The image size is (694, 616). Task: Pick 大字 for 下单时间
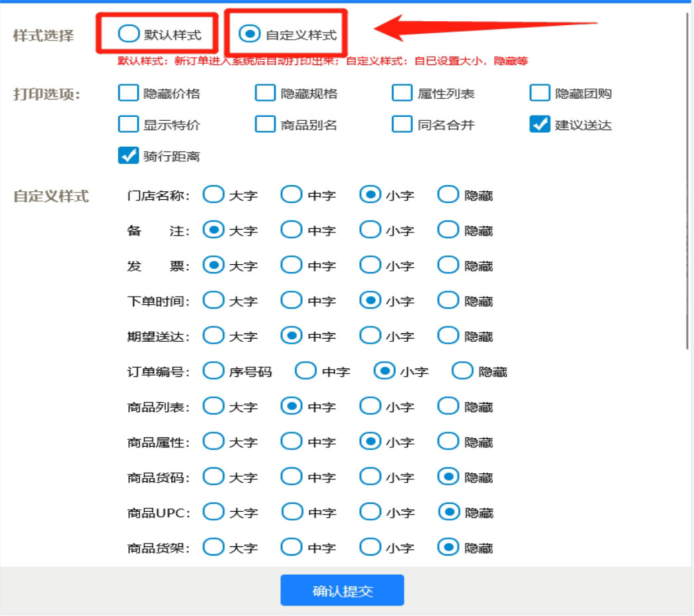(213, 300)
